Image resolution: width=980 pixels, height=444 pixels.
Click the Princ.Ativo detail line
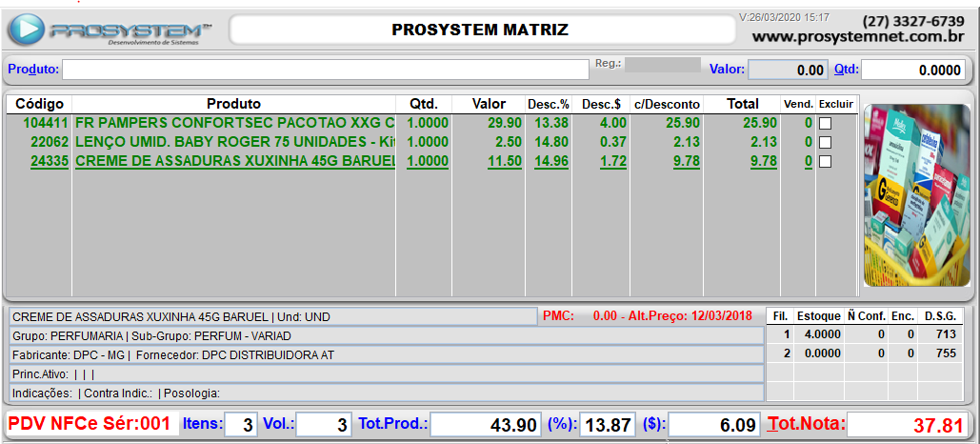(x=387, y=373)
